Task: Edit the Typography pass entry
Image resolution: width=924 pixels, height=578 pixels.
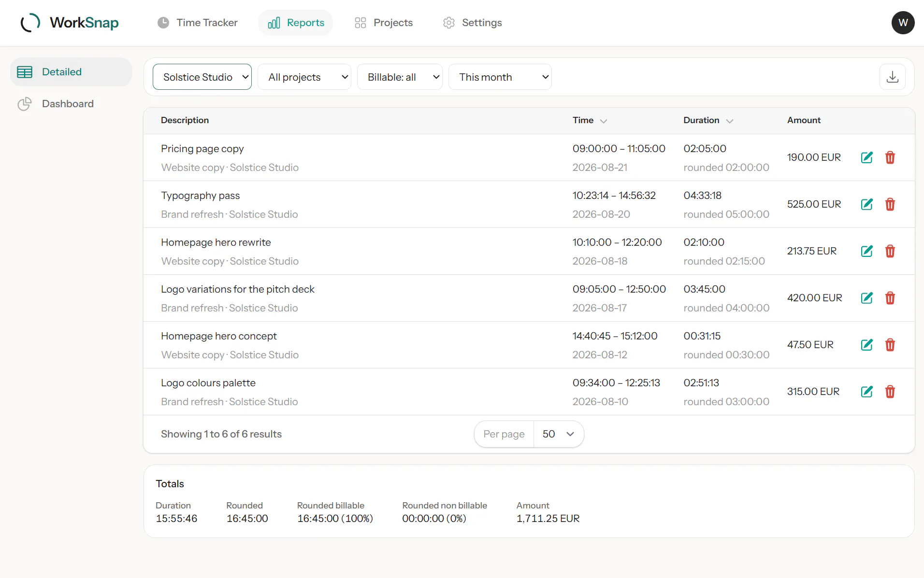Action: (866, 204)
